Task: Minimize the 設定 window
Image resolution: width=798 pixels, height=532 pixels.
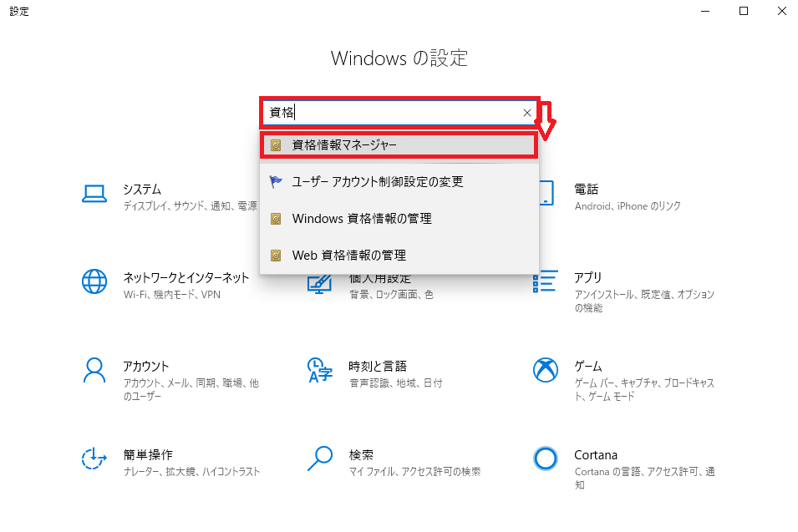Action: tap(705, 11)
